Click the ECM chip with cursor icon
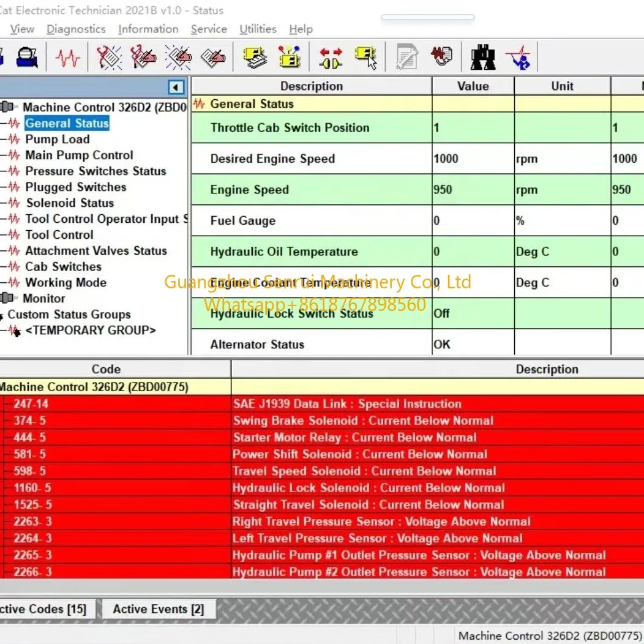This screenshot has height=644, width=644. tap(365, 58)
